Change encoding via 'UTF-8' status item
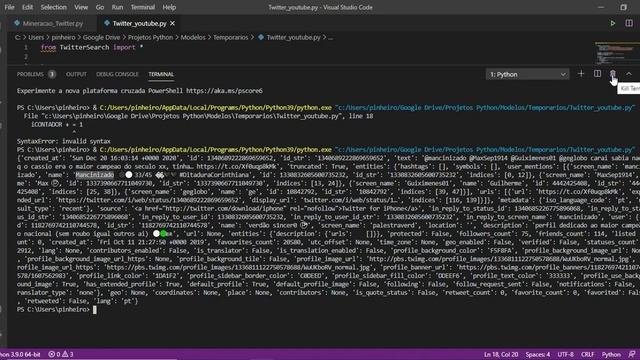The width and height of the screenshot is (640, 360). point(565,354)
